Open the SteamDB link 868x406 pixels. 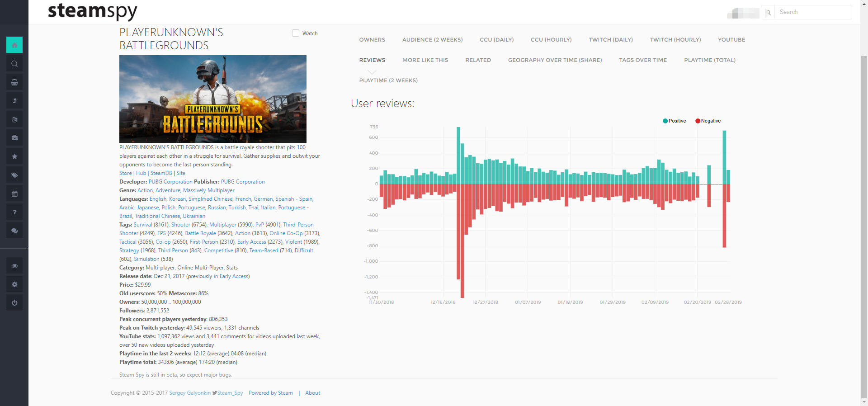pyautogui.click(x=161, y=173)
